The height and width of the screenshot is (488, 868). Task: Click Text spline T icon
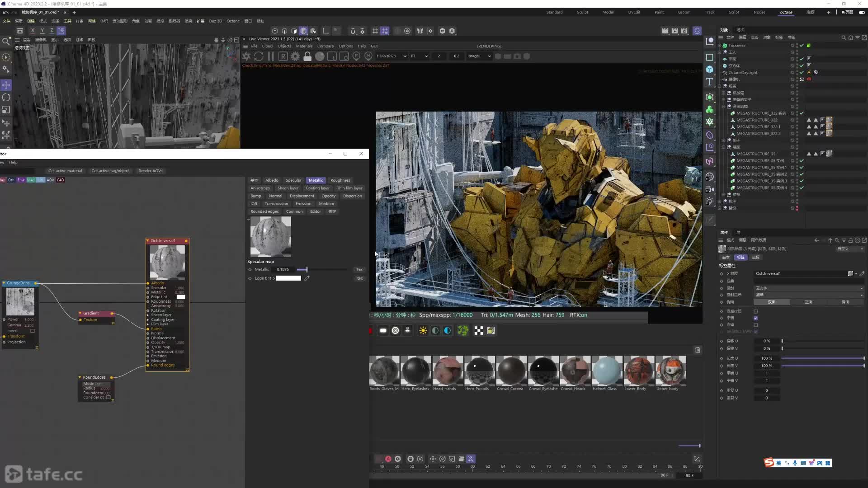tap(710, 82)
